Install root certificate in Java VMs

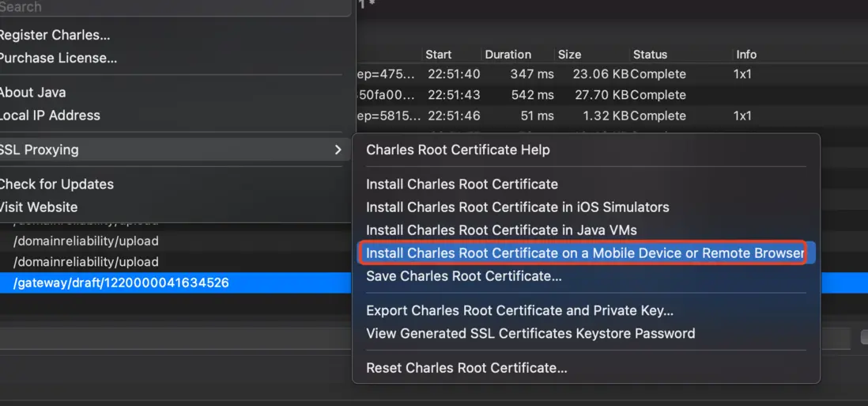point(501,230)
